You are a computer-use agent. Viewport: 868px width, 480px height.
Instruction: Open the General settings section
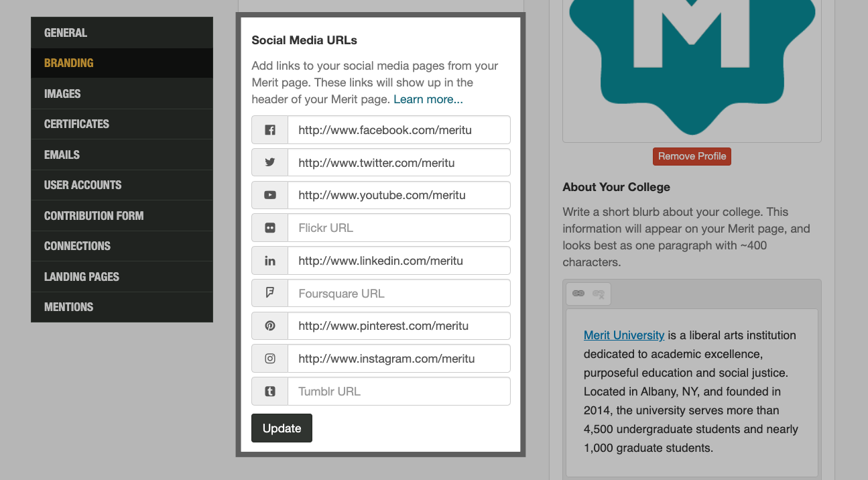66,33
